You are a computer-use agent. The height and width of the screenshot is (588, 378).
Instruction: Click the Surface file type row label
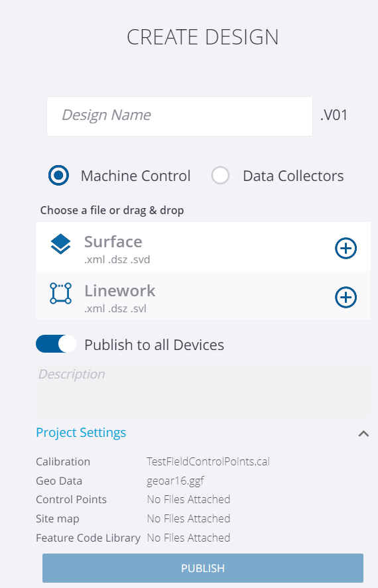[x=113, y=242]
